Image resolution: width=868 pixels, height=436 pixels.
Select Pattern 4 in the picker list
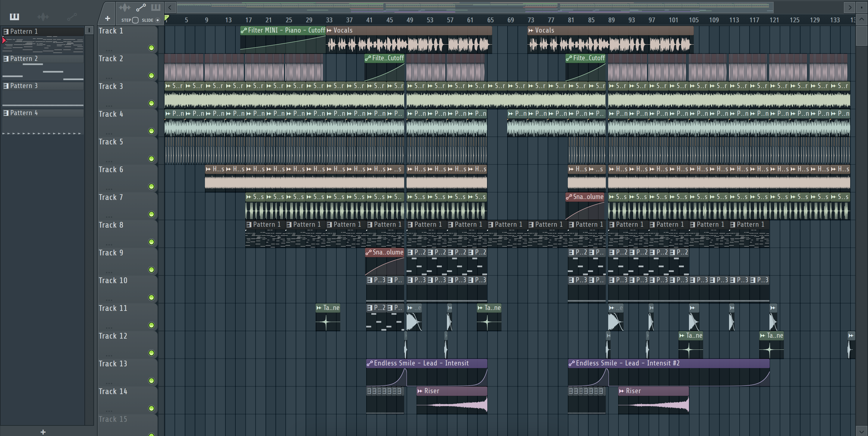(43, 113)
